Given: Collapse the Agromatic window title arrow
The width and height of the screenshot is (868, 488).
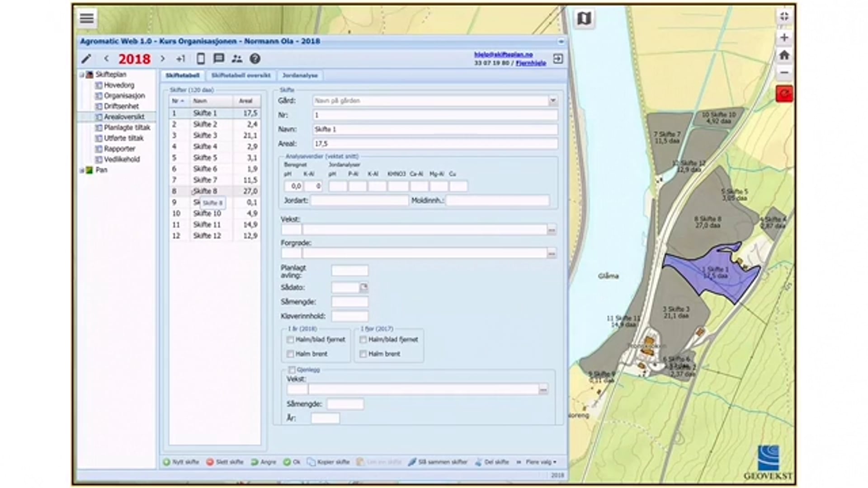Looking at the screenshot, I should [x=561, y=41].
